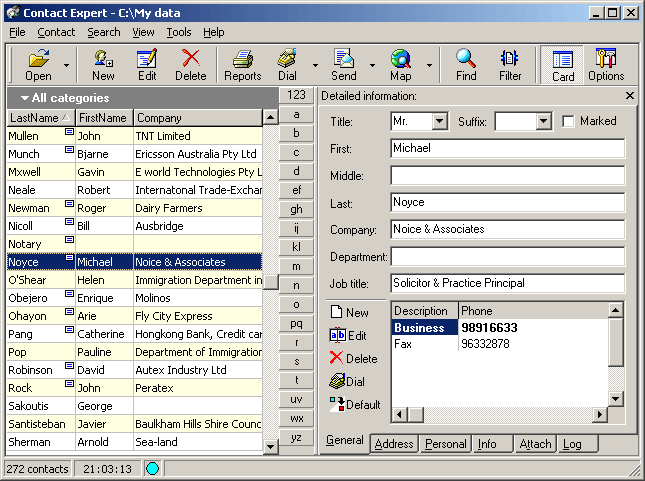Open the File menu

(17, 32)
